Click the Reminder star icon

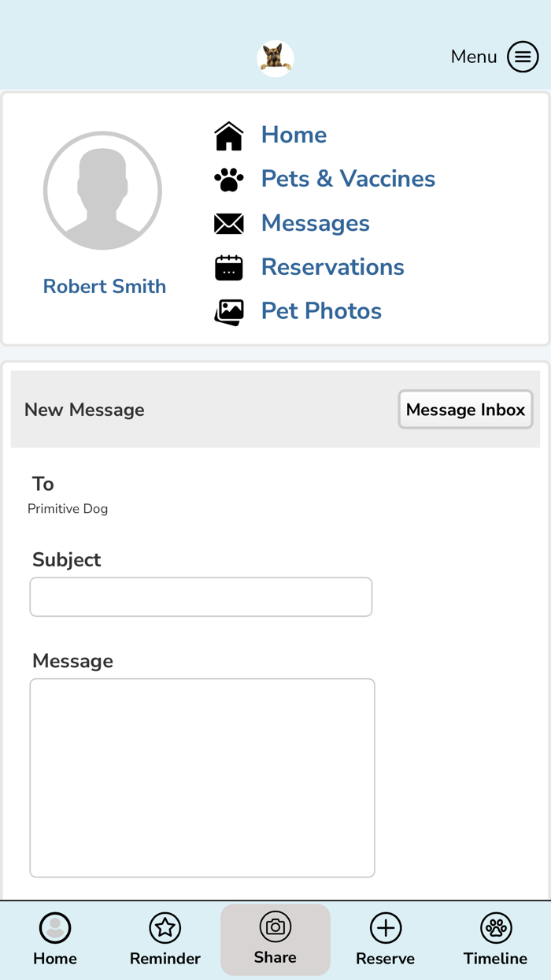[x=165, y=928]
